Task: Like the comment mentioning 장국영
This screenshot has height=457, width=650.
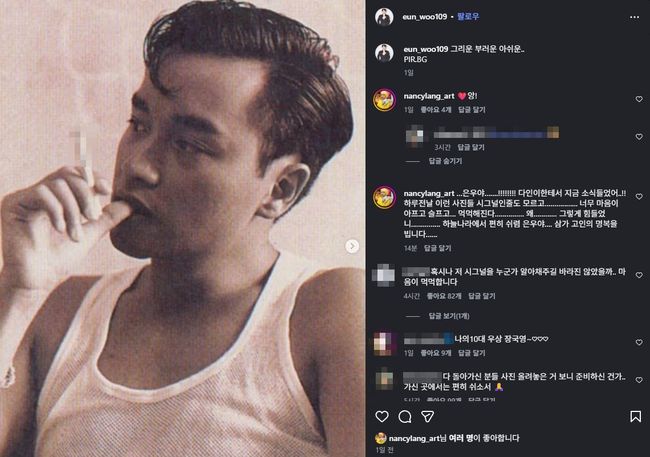Action: click(639, 339)
